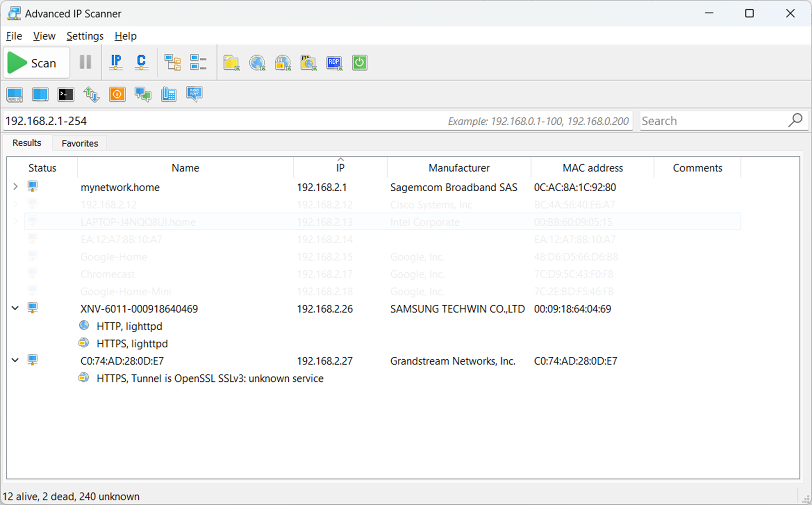Select the Class C subnet icon
The width and height of the screenshot is (812, 505).
141,62
